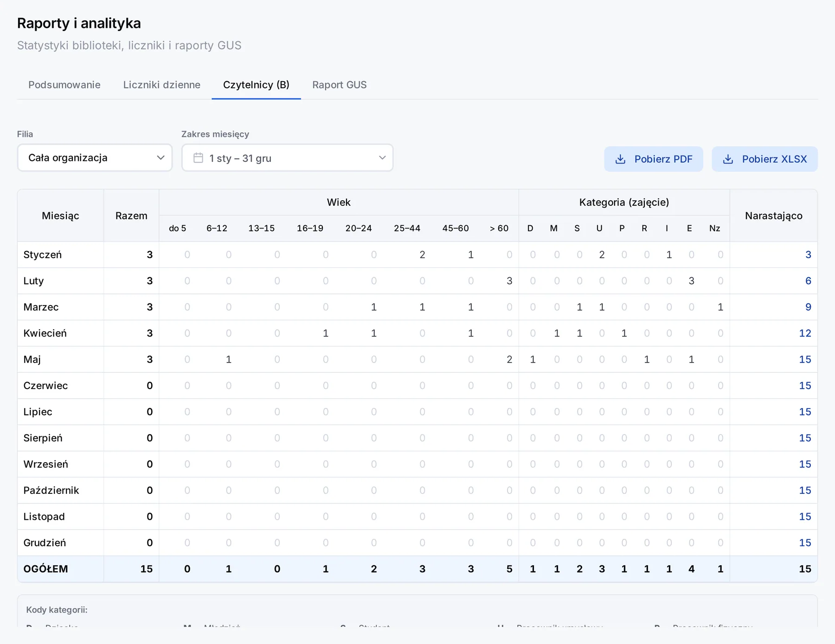Expand the Filia dropdown chevron
The image size is (835, 644).
tap(161, 158)
